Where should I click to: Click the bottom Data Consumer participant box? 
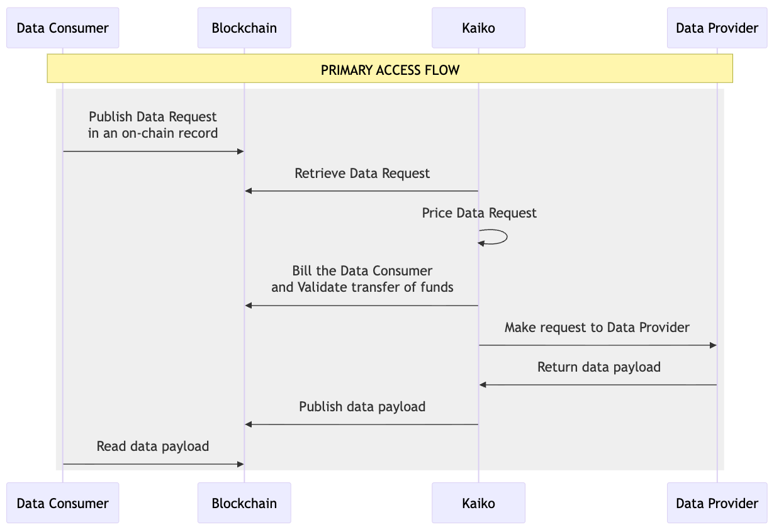click(62, 503)
